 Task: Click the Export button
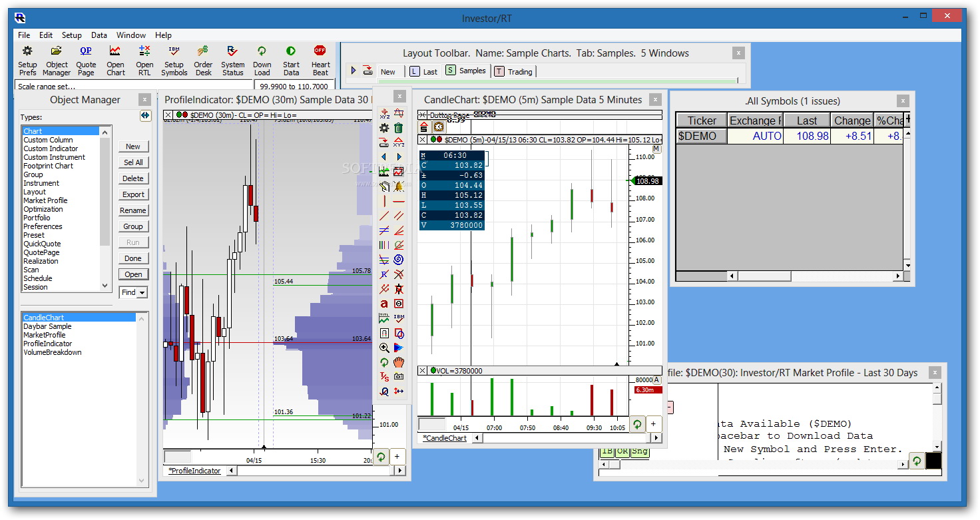coord(133,194)
